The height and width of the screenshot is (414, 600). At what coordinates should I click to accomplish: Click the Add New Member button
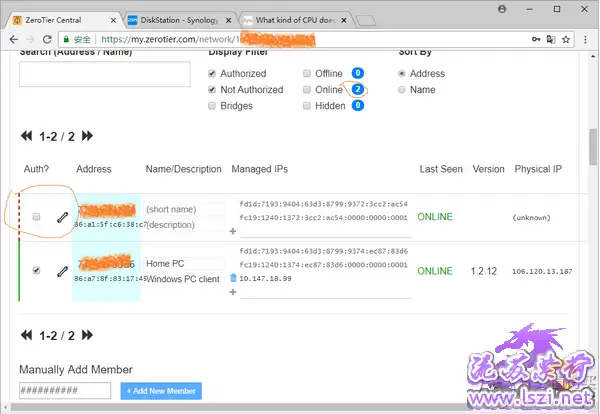pos(161,391)
